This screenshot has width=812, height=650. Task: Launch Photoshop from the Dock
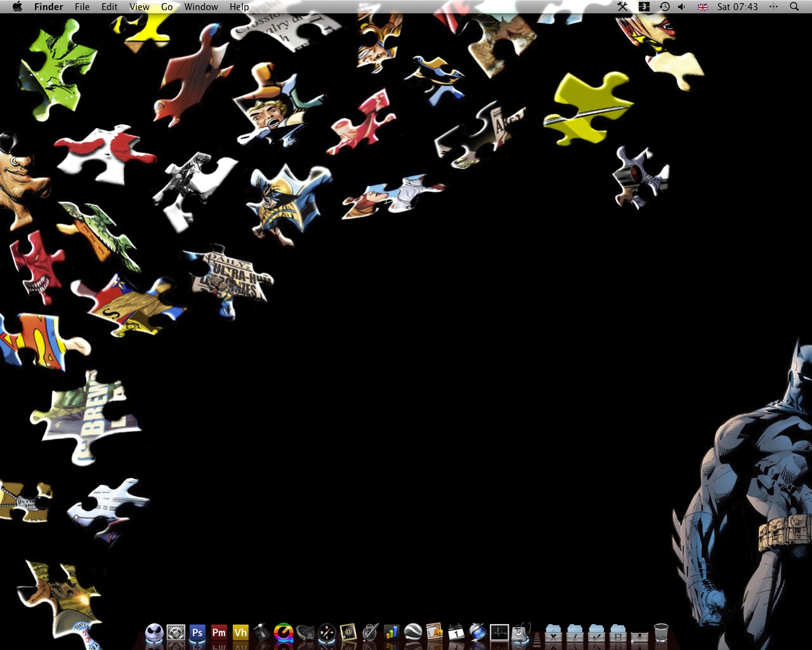[x=197, y=632]
